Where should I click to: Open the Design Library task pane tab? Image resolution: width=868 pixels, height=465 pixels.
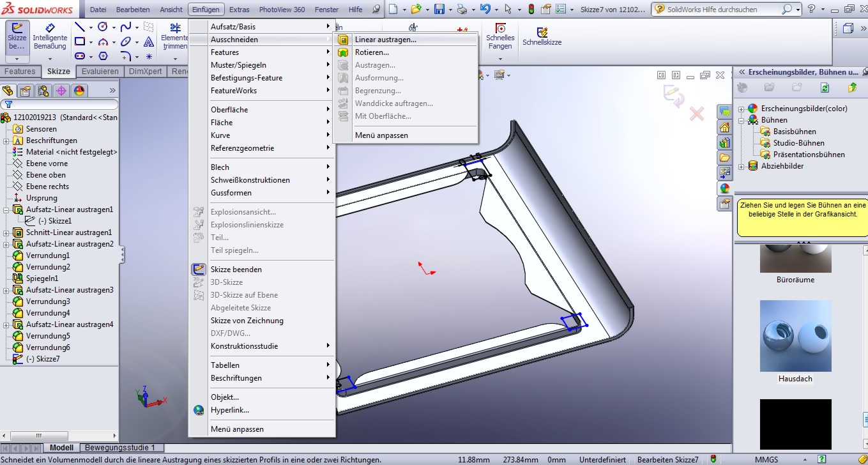pyautogui.click(x=724, y=142)
